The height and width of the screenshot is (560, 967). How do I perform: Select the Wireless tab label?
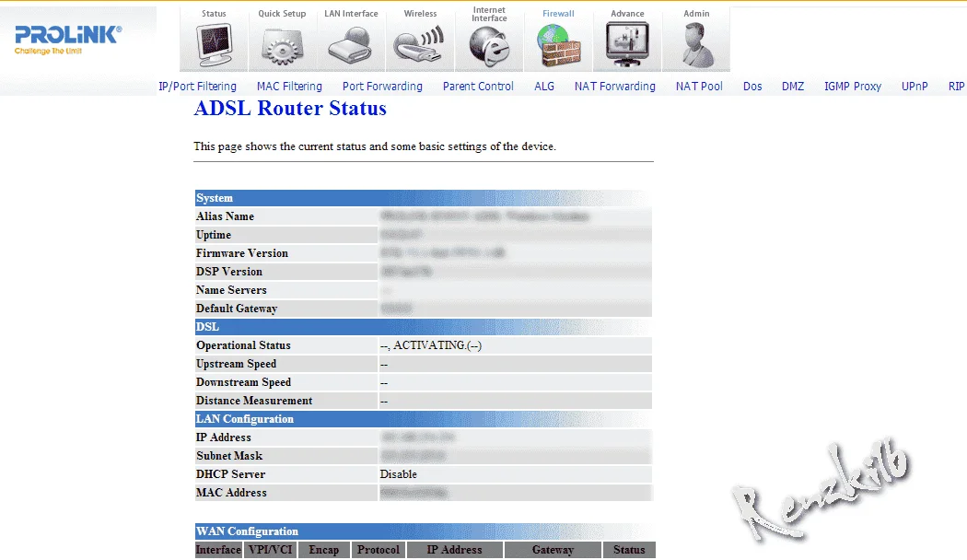[420, 14]
